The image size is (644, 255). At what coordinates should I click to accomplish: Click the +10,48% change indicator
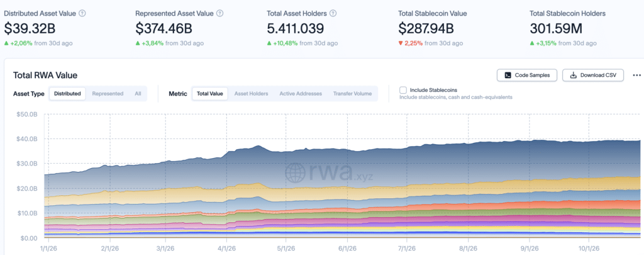(282, 43)
